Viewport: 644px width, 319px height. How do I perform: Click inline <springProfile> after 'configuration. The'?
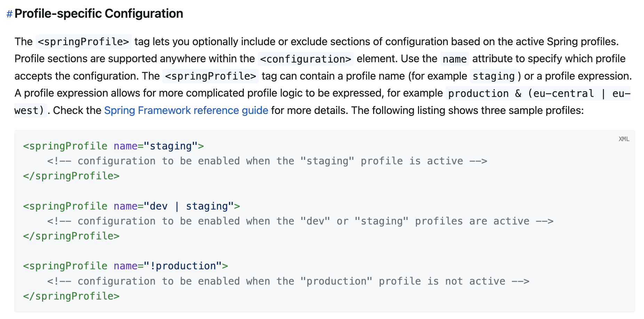(x=210, y=76)
